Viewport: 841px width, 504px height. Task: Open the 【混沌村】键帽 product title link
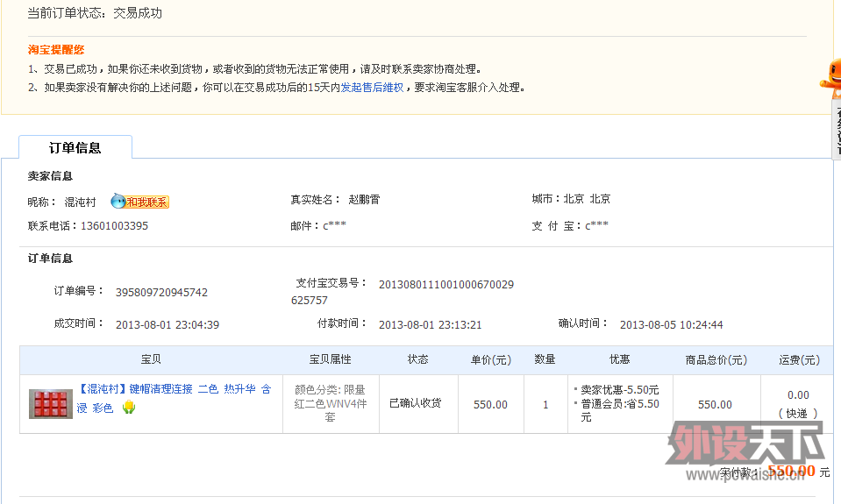pyautogui.click(x=175, y=388)
